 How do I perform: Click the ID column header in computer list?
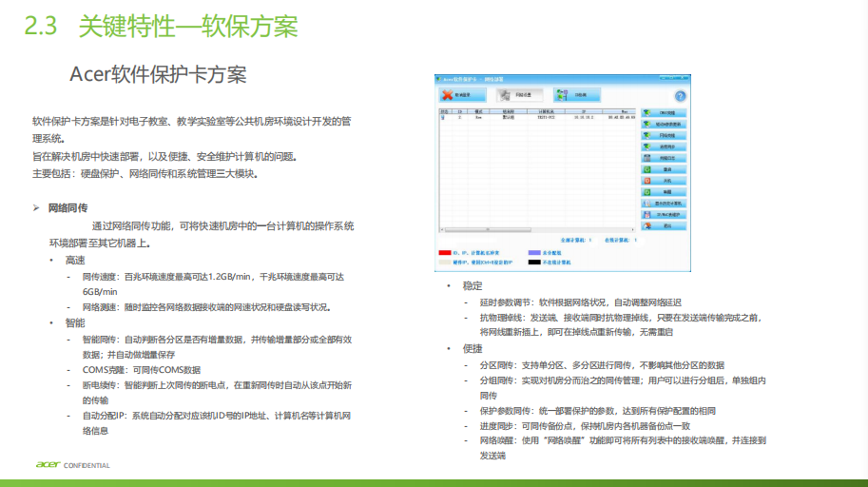(x=459, y=111)
